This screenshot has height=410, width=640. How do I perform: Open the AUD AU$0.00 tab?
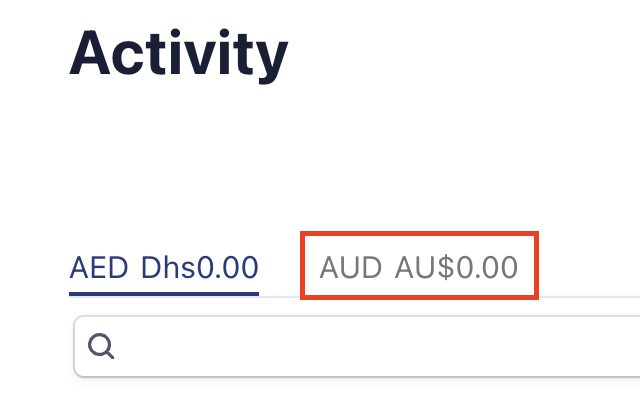pos(419,267)
